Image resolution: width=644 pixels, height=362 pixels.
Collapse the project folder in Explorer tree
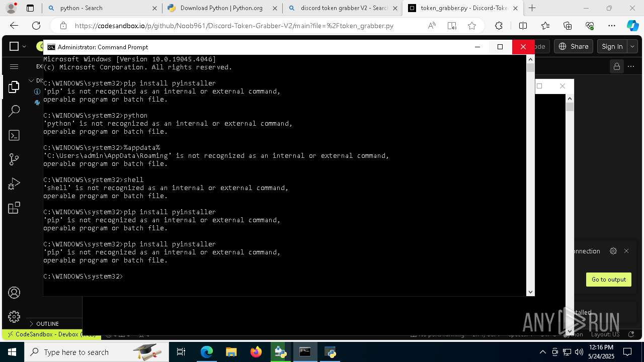click(x=31, y=80)
